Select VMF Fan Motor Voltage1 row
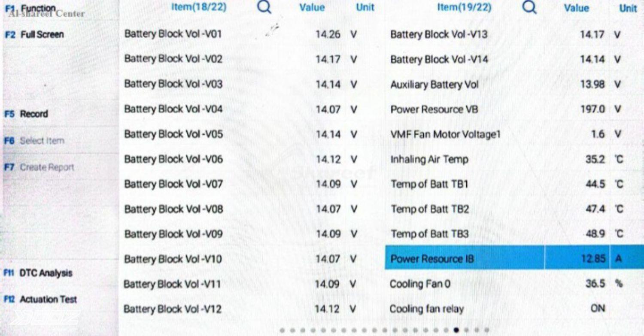 pos(514,134)
